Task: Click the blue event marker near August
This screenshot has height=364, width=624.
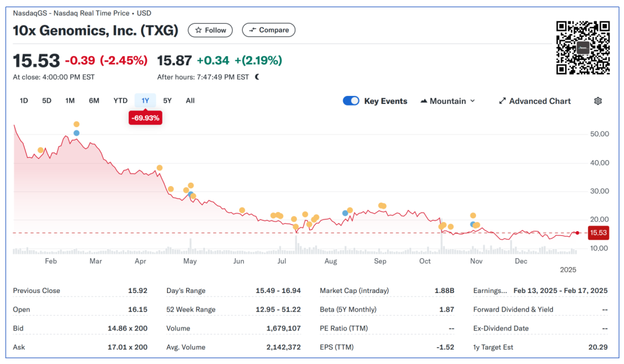Action: pos(346,213)
